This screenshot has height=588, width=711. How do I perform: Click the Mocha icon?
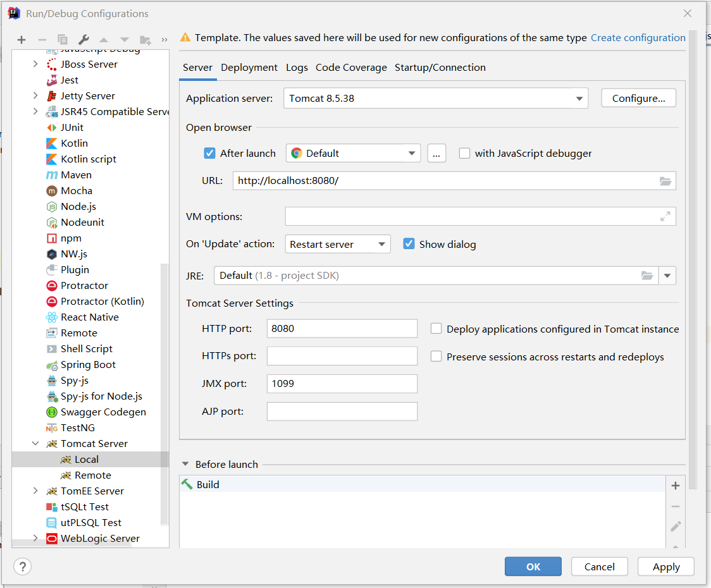pos(52,191)
